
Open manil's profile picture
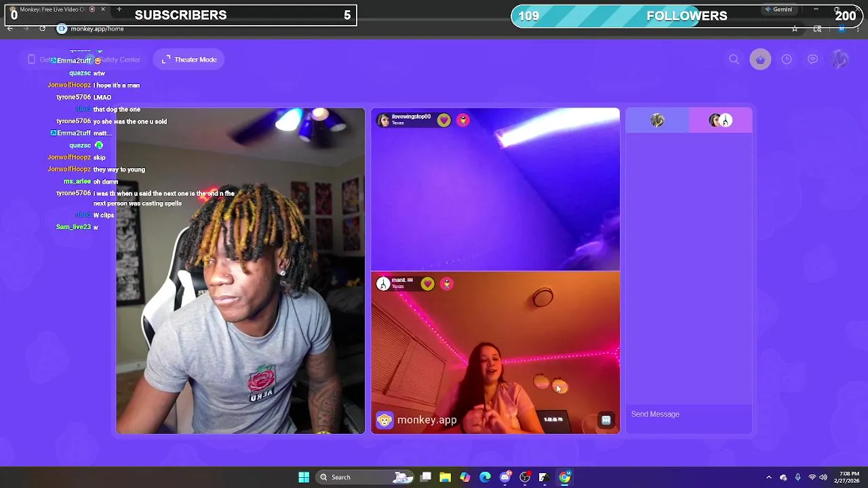(x=383, y=284)
